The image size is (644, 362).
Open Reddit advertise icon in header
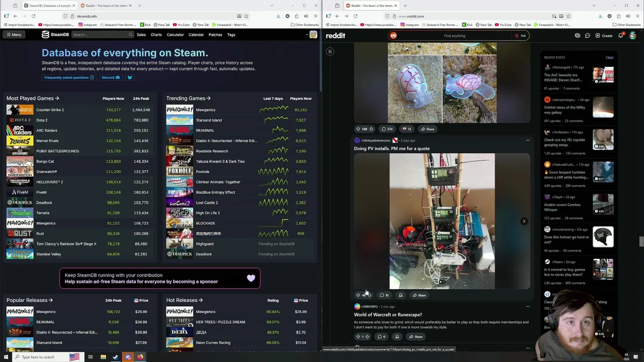click(x=578, y=36)
